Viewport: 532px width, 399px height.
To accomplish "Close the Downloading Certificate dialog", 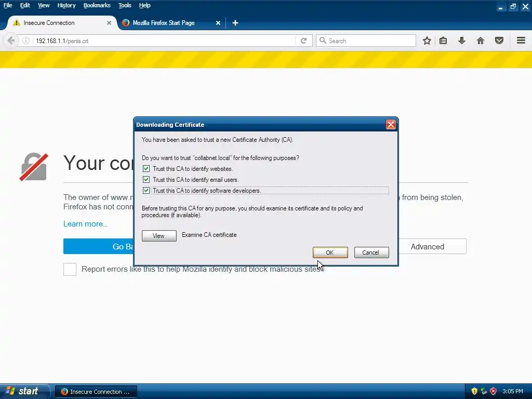I will 391,125.
